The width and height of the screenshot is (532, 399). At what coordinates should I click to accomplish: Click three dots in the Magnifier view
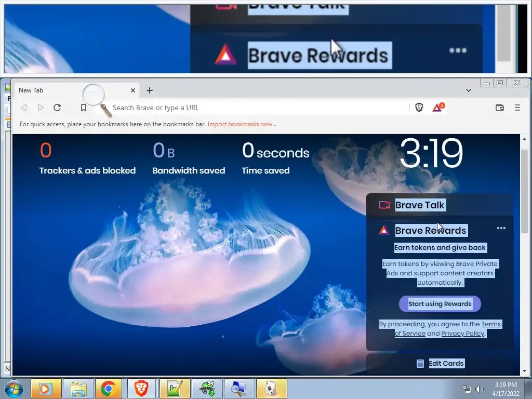[458, 50]
